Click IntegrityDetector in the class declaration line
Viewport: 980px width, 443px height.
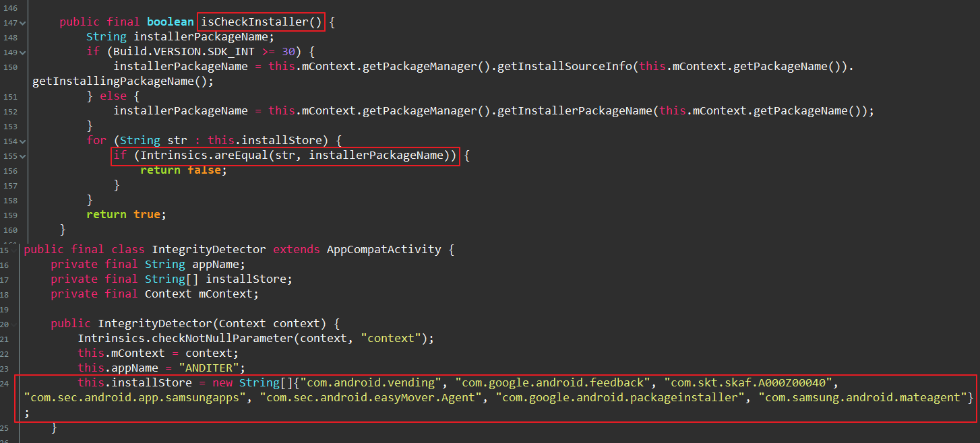click(209, 249)
